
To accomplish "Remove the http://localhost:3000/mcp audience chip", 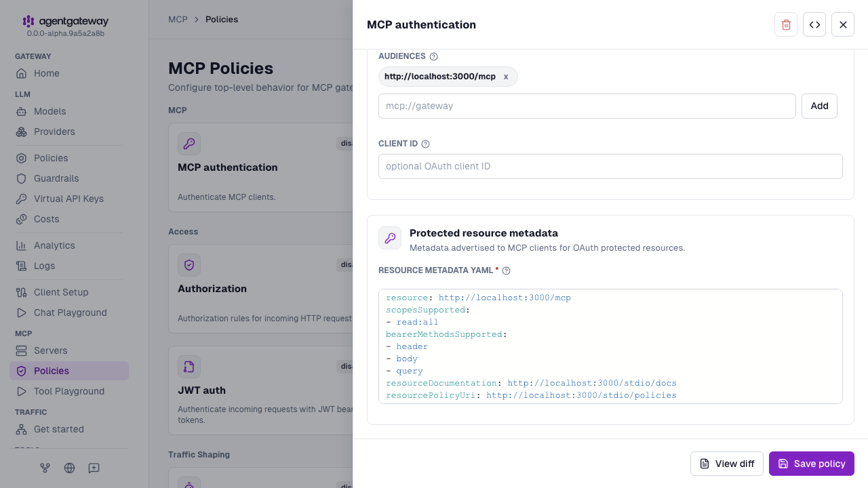I will (506, 77).
